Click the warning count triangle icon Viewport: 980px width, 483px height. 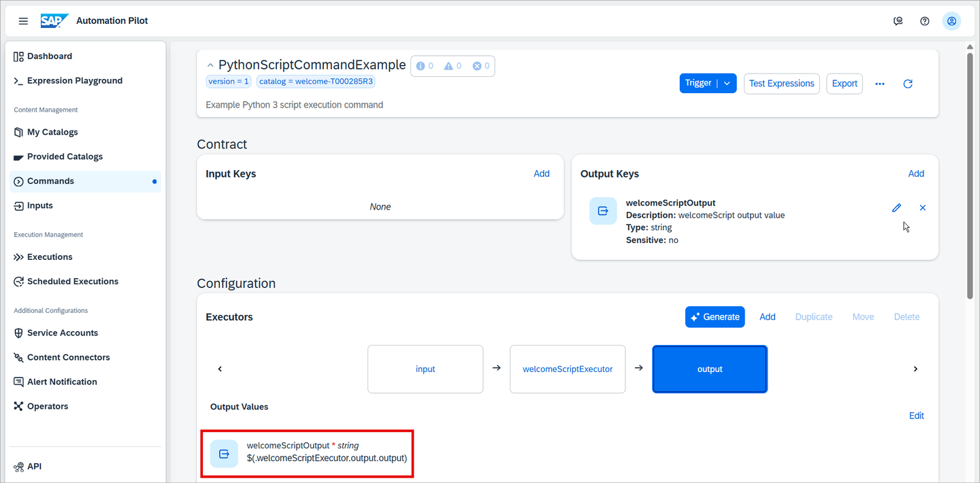448,66
